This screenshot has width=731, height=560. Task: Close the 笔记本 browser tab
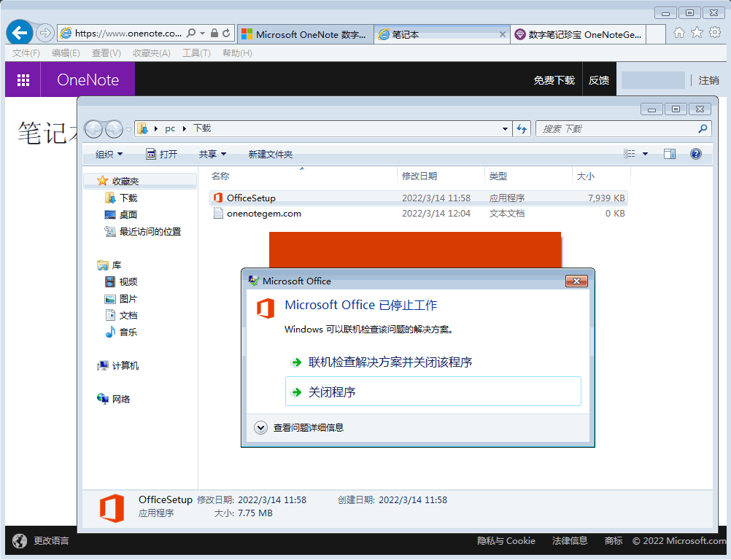pos(502,34)
